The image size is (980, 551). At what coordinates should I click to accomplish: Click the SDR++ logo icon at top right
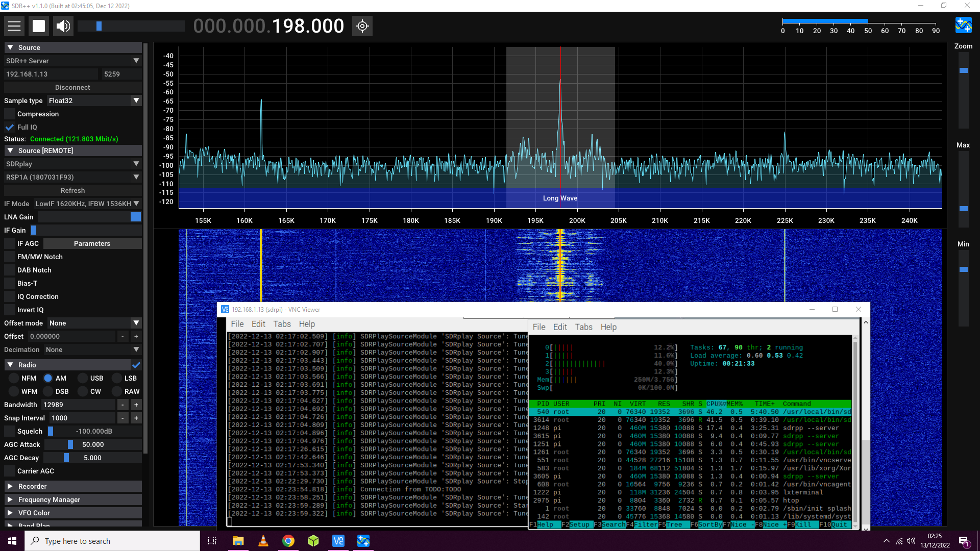964,26
